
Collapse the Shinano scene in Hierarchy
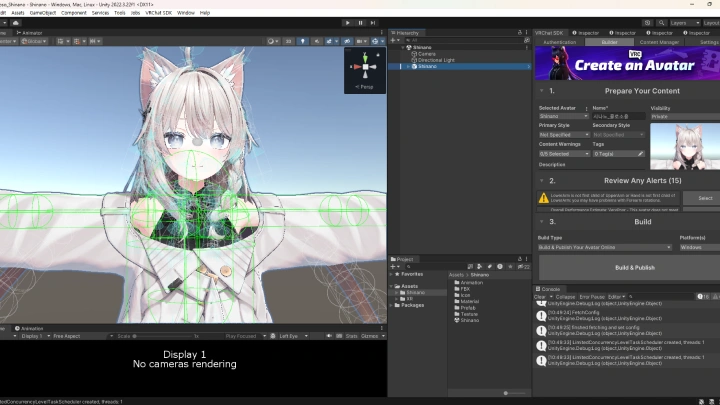pos(403,47)
